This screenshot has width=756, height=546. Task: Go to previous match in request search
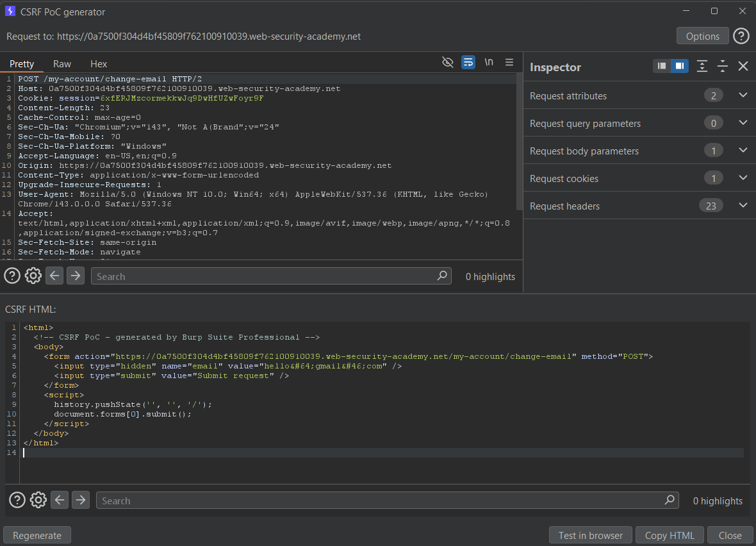54,276
